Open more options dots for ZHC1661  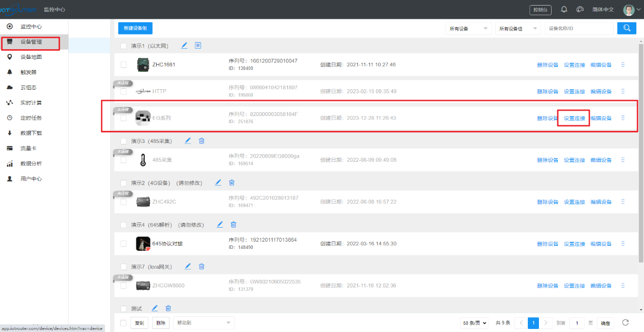click(x=623, y=65)
